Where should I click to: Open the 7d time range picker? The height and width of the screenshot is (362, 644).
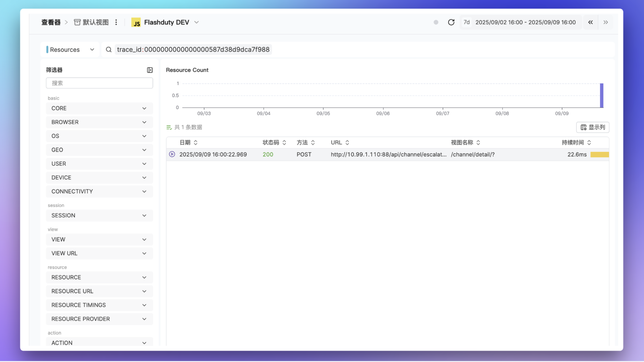point(466,22)
